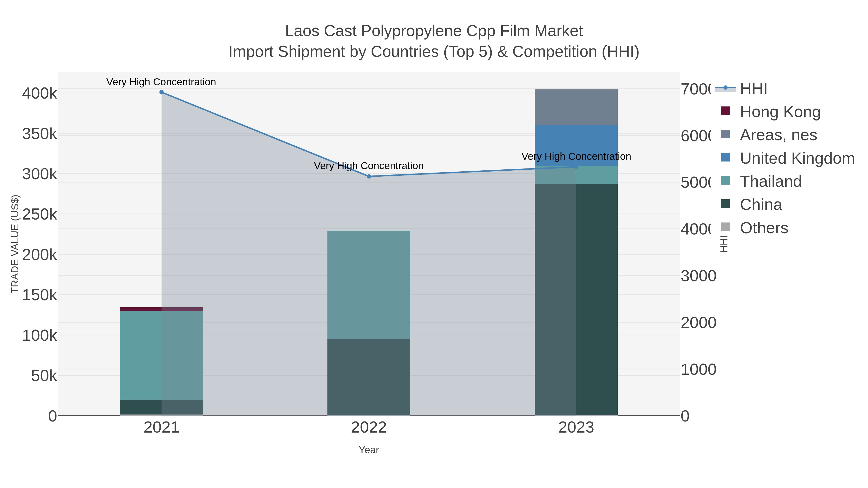
Task: Click the 50k y-axis tick label
Action: pos(44,376)
